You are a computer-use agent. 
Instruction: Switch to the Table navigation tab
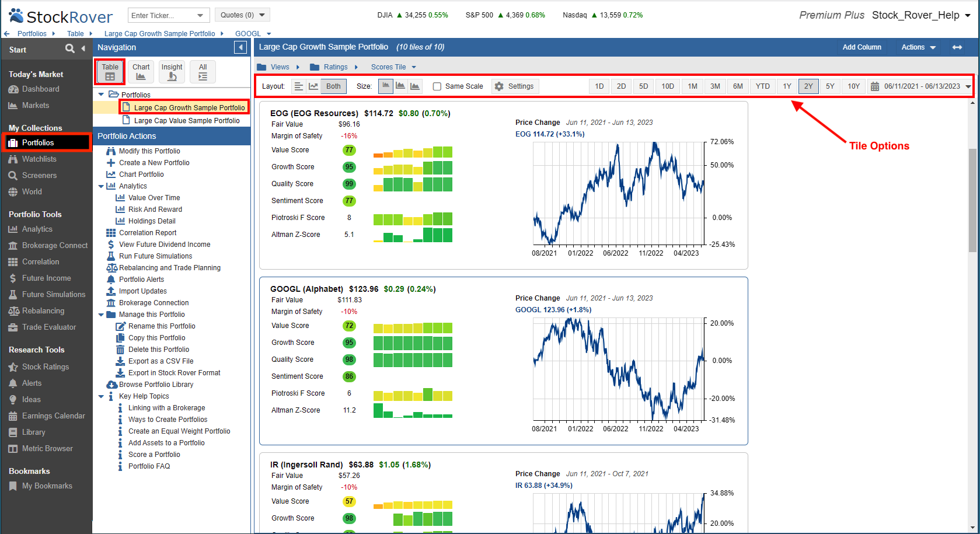coord(110,72)
